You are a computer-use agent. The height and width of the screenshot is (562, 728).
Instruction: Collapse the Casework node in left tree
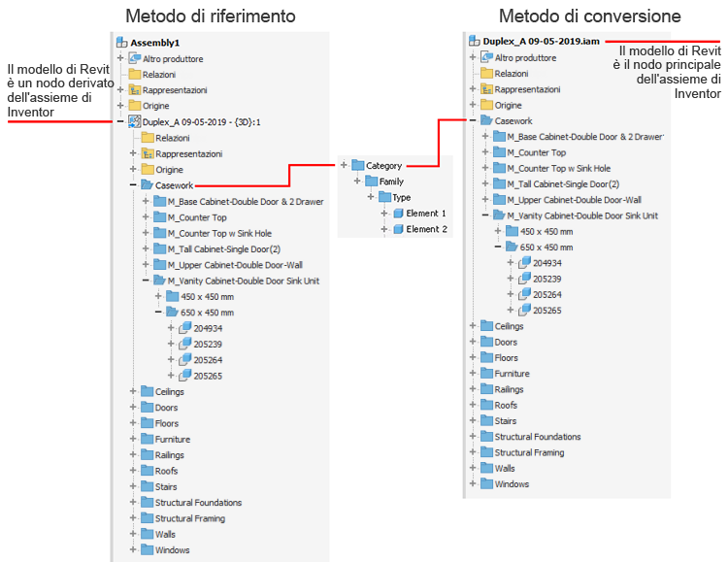(x=133, y=184)
